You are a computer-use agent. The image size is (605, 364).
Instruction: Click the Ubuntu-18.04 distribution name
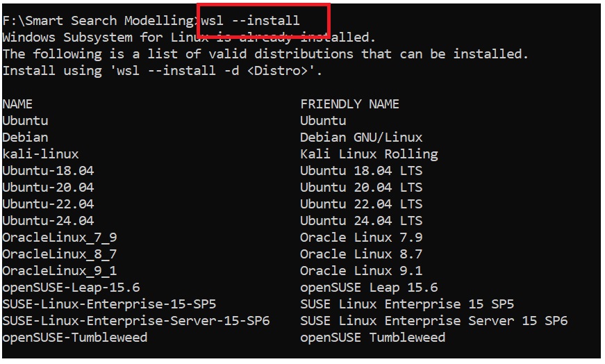(48, 170)
